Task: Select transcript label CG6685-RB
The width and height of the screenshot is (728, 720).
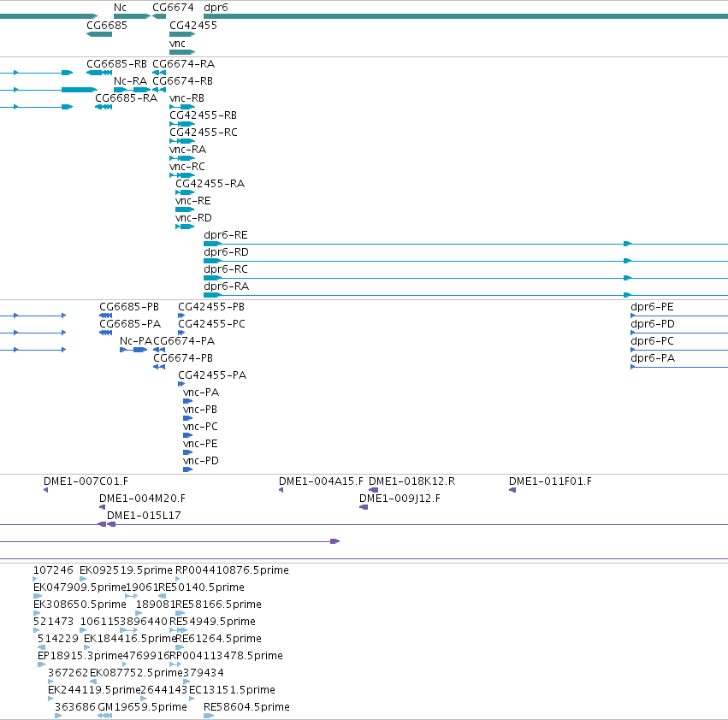Action: coord(116,63)
